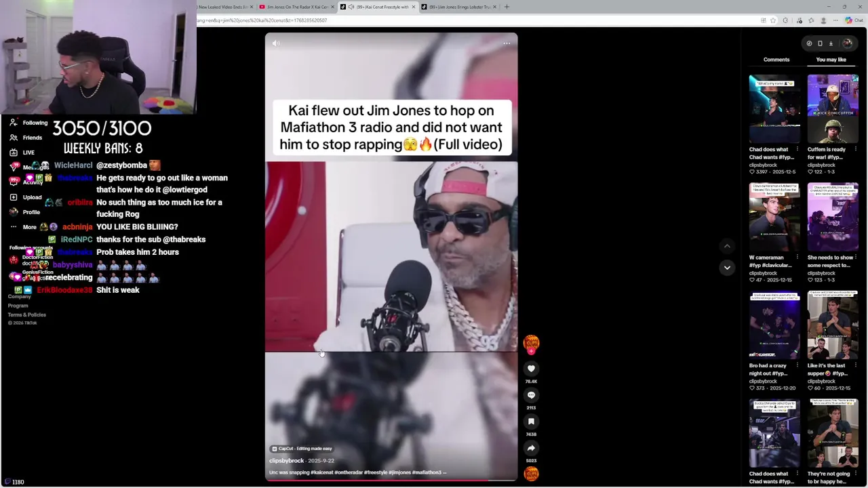Viewport: 868px width, 488px height.
Task: Click the GeniusFiction following account
Action: pyautogui.click(x=32, y=274)
